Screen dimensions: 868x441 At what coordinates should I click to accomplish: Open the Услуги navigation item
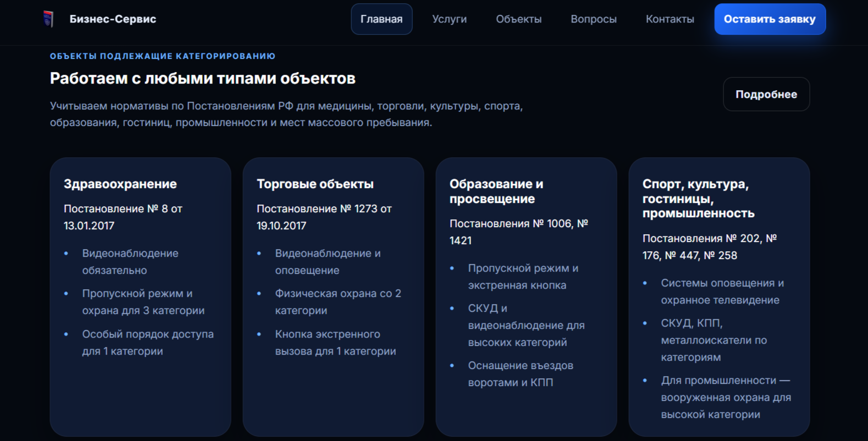coord(449,19)
